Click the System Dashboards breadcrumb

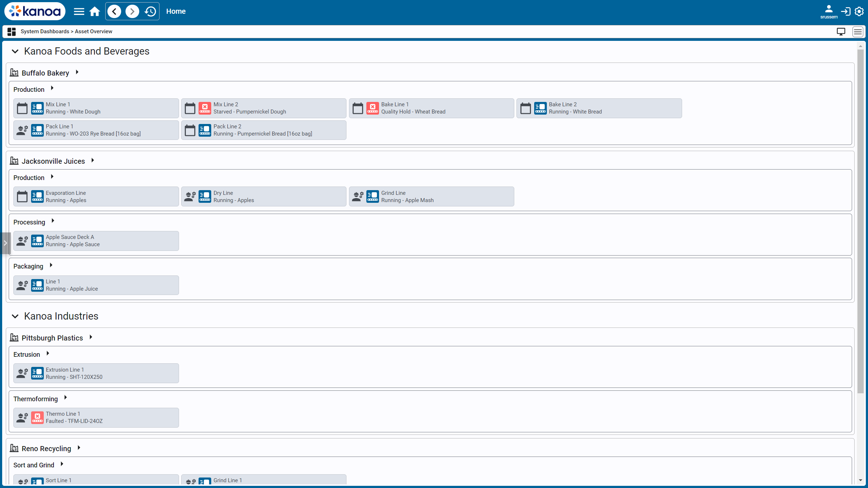(45, 31)
